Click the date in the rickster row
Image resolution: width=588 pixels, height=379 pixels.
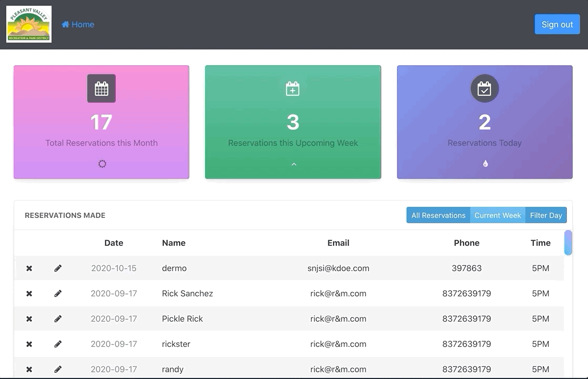click(x=114, y=344)
